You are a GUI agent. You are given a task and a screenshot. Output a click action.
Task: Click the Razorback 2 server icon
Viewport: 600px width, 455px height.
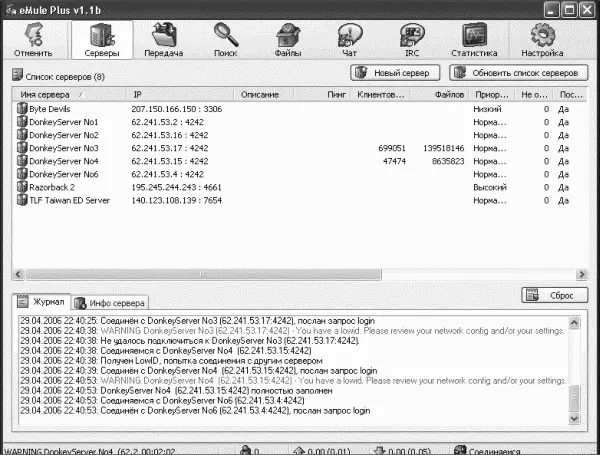click(22, 187)
